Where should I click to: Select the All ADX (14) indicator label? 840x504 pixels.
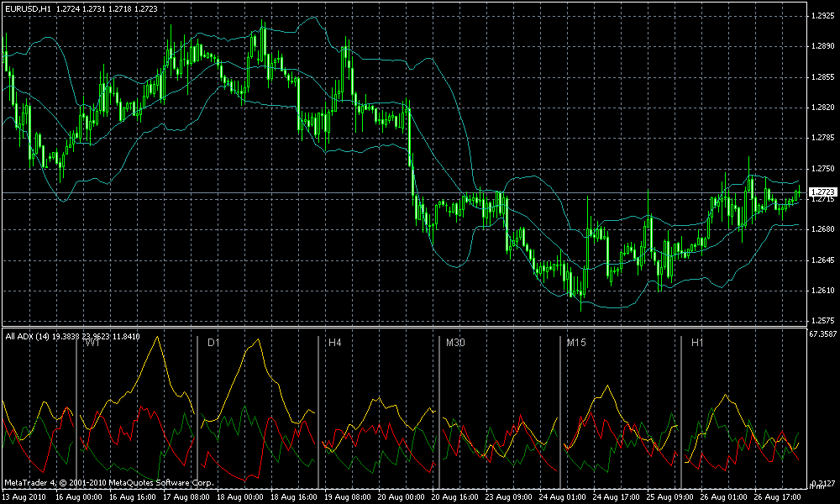pyautogui.click(x=28, y=336)
